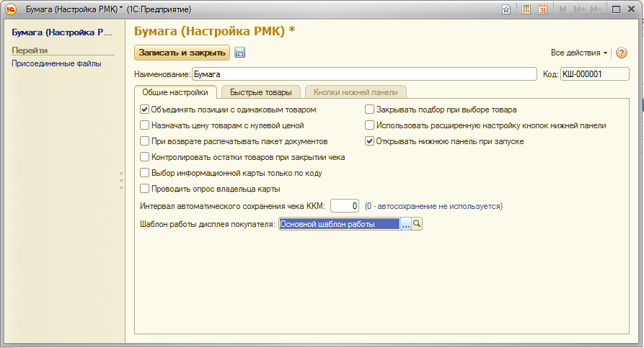Switch to the 'Быстрые товары' tab
The image size is (644, 348).
(x=260, y=92)
